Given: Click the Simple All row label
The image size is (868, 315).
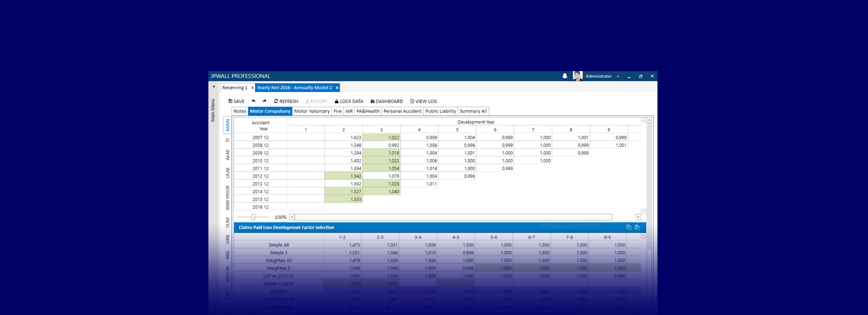Looking at the screenshot, I should click(279, 245).
